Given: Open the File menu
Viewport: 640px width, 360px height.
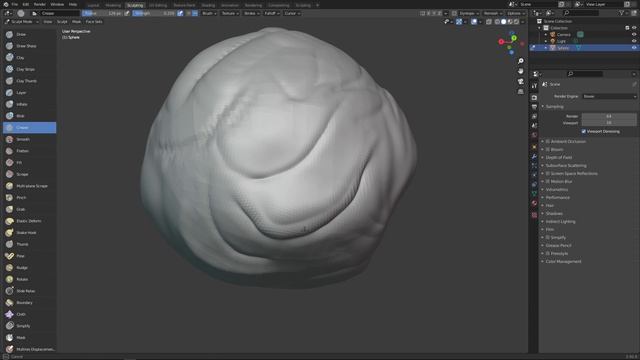Looking at the screenshot, I should coord(15,4).
